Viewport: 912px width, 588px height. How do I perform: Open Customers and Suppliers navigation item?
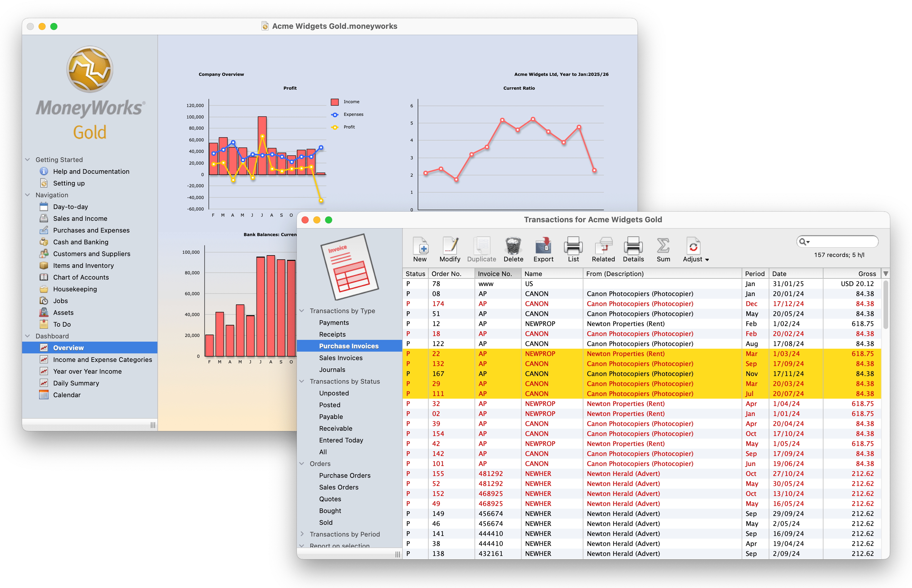point(92,254)
